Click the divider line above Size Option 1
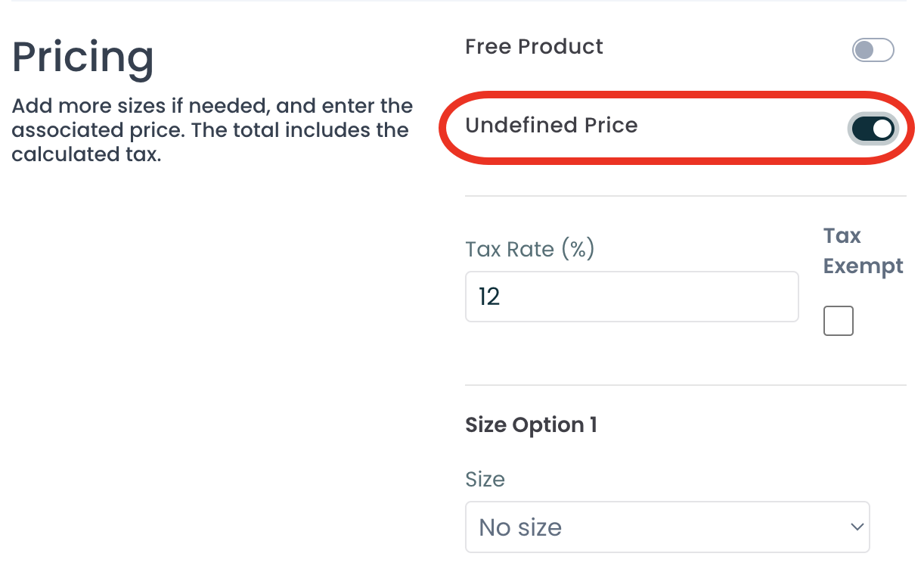Screen dimensions: 924x569 684,385
